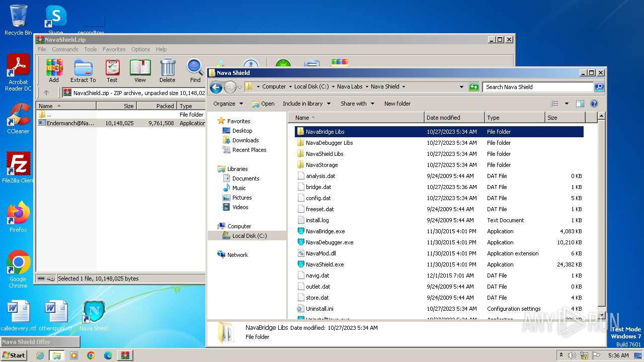The width and height of the screenshot is (644, 362).
Task: Click the Nava Shield Offer taskbar window
Action: tap(40, 342)
